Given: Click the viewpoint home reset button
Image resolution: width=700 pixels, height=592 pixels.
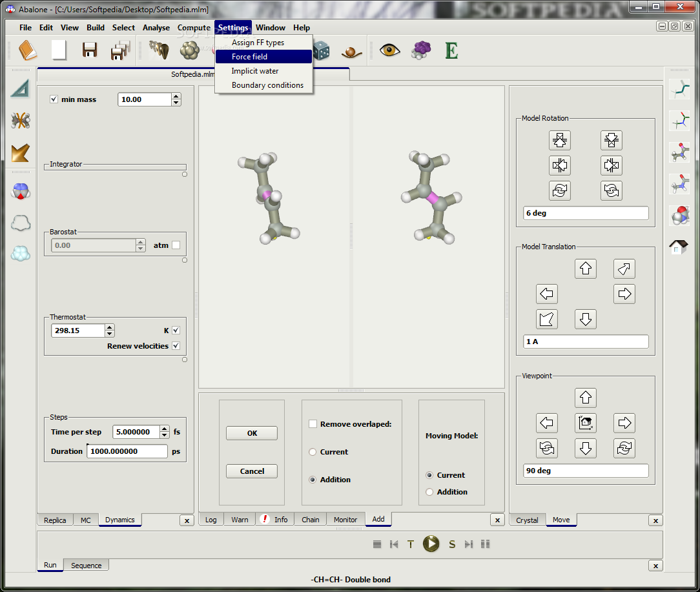Looking at the screenshot, I should click(585, 423).
